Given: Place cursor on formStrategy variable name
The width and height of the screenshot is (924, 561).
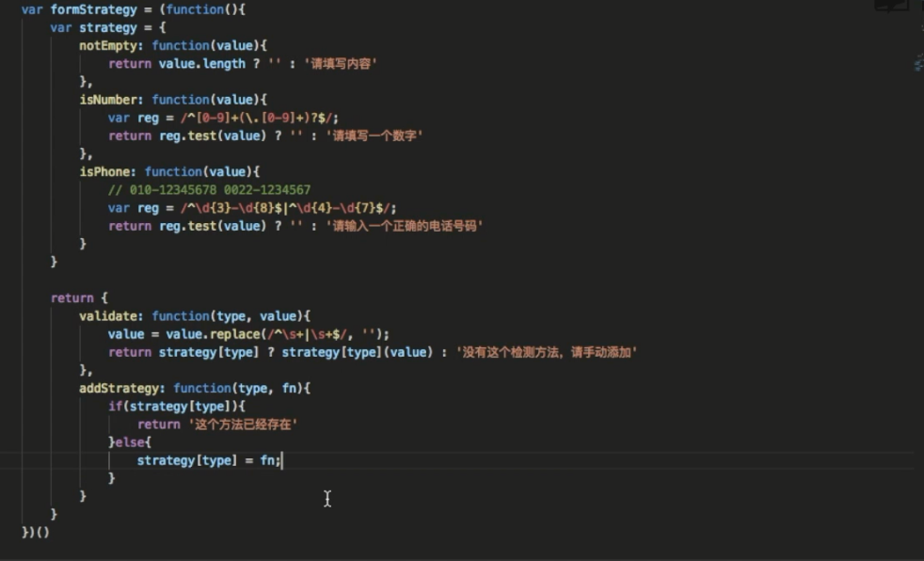Looking at the screenshot, I should (90, 9).
